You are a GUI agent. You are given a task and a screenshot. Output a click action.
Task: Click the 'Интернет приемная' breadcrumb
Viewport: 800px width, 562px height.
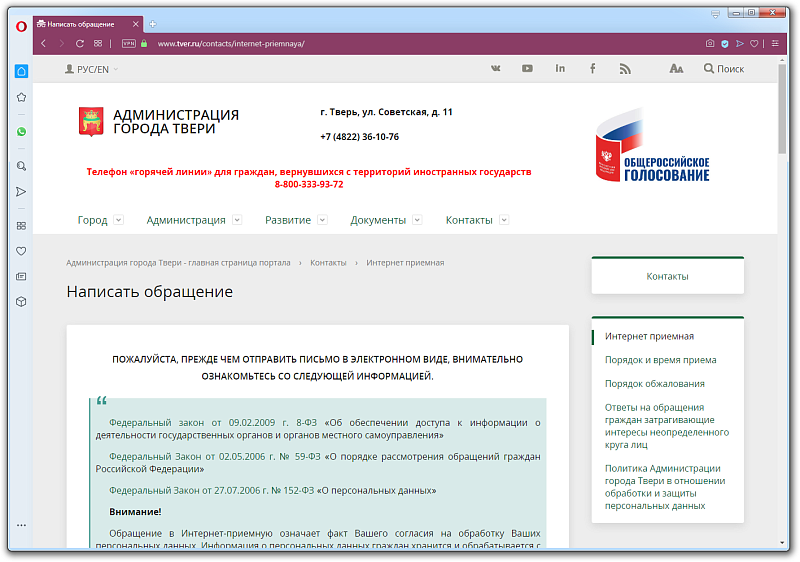(x=405, y=263)
